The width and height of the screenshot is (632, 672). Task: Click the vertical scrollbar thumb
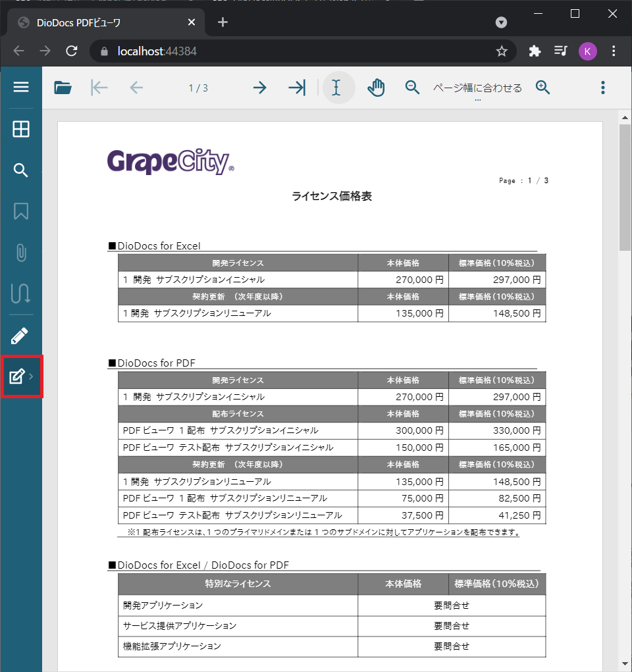625,188
